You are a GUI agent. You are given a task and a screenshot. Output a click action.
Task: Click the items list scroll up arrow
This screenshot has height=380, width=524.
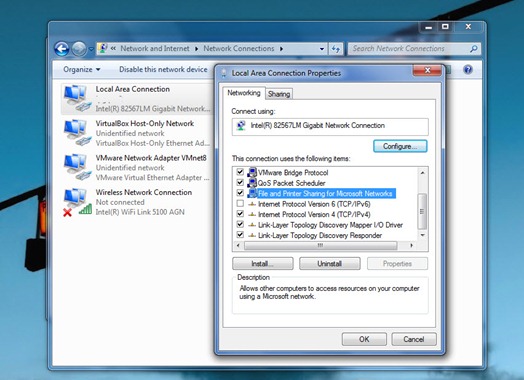point(422,172)
